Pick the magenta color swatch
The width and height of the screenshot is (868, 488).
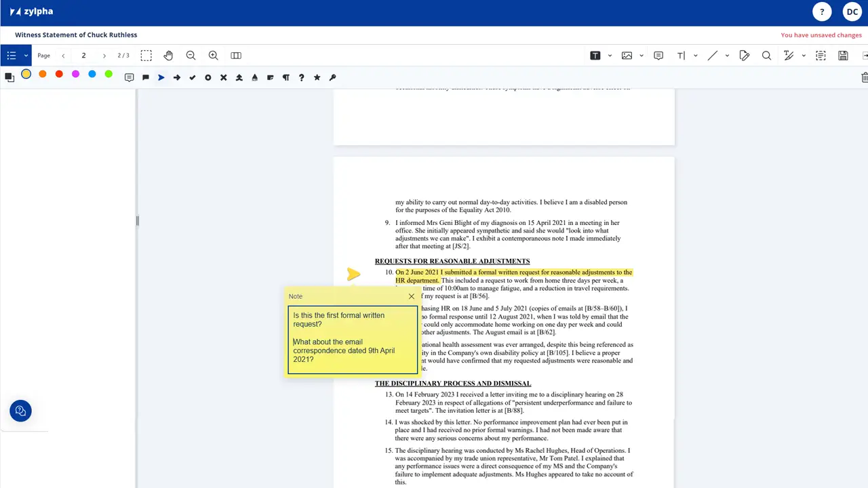(75, 74)
